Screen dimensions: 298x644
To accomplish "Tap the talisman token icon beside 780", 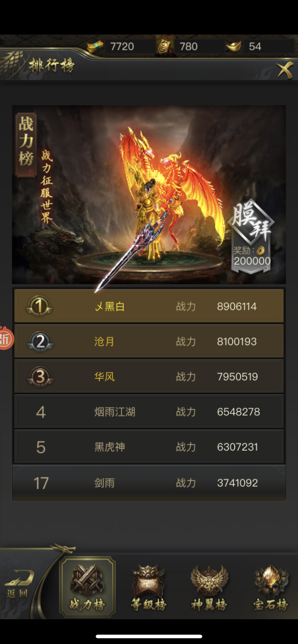I will (164, 47).
